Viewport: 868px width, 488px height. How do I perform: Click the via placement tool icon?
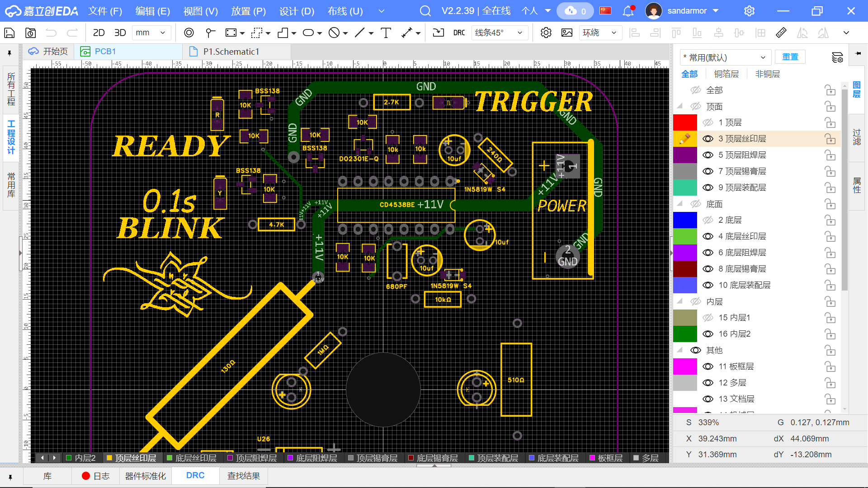point(189,33)
